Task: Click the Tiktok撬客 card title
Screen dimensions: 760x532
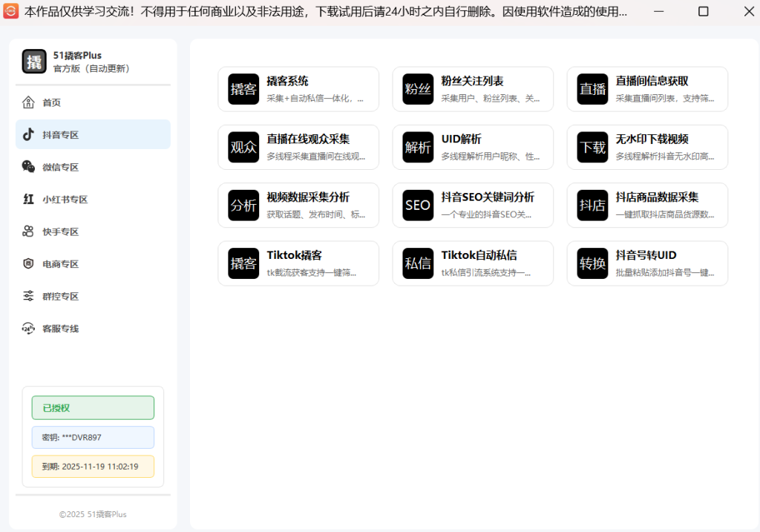Action: tap(294, 255)
